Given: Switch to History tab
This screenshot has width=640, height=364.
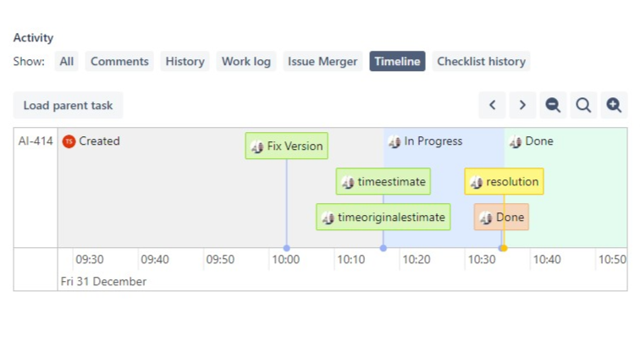Looking at the screenshot, I should [185, 61].
